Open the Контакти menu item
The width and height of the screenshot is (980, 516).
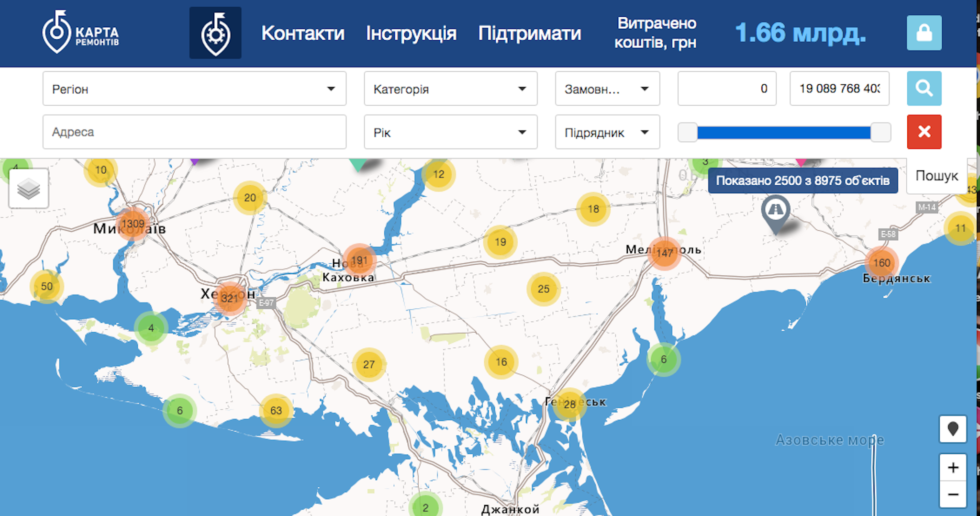pyautogui.click(x=302, y=34)
